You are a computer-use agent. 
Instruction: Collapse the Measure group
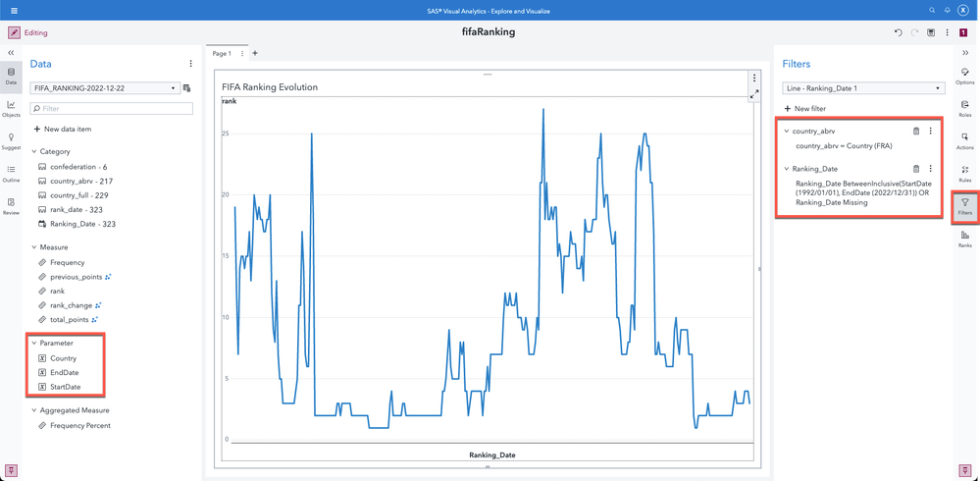34,247
